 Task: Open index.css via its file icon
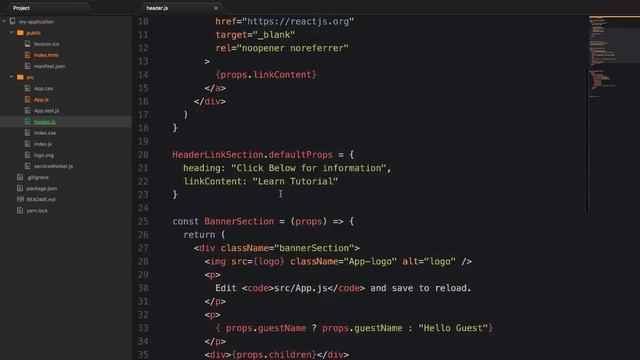pyautogui.click(x=27, y=133)
